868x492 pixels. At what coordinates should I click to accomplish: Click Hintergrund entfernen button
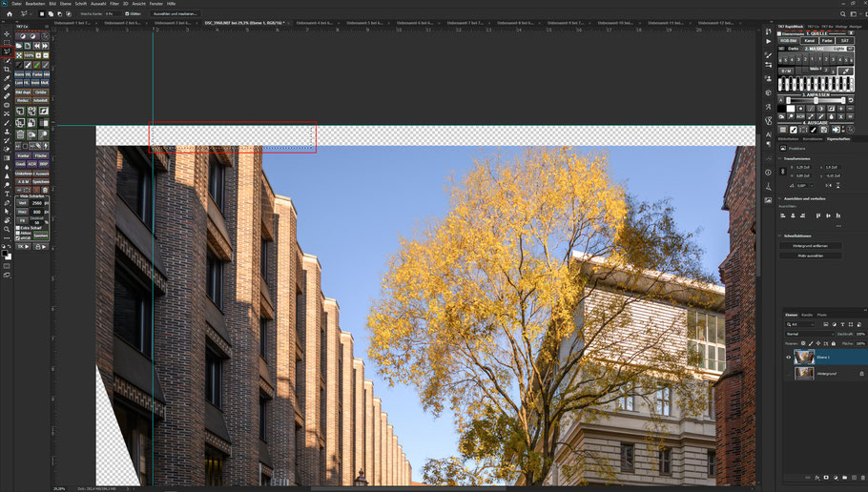(811, 246)
